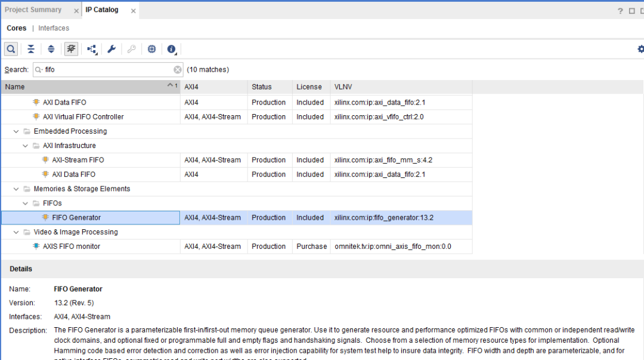Screen dimensions: 644x360
Task: Sort by the Status column header
Action: pyautogui.click(x=270, y=87)
